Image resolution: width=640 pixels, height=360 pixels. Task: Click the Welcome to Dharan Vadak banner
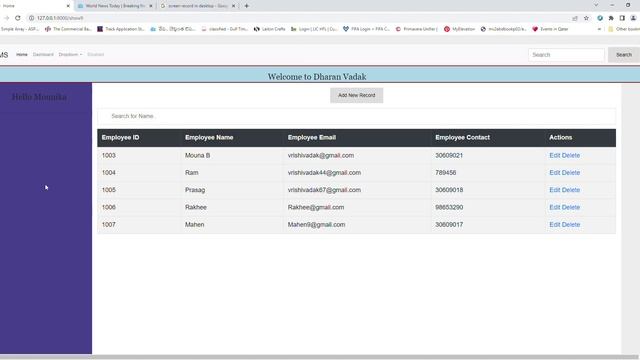coord(317,77)
